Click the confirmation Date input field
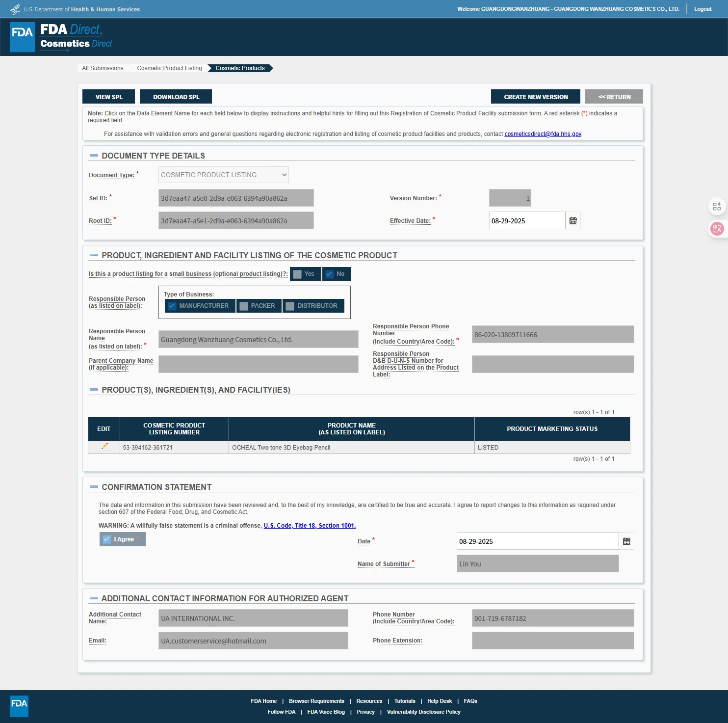The height and width of the screenshot is (723, 728). pos(538,541)
